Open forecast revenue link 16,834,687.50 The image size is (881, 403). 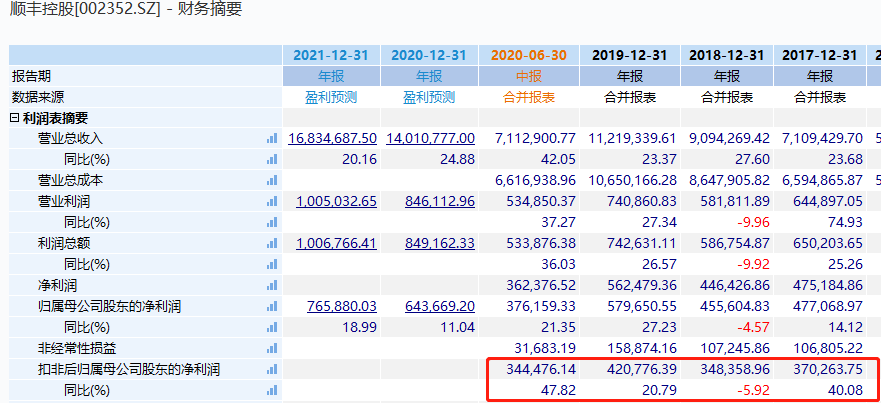[332, 138]
